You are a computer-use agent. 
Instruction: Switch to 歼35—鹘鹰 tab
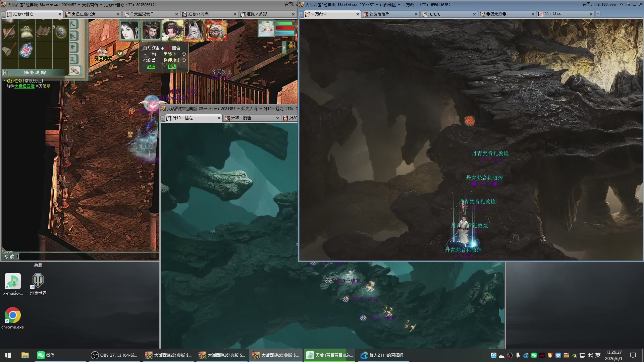[252, 118]
